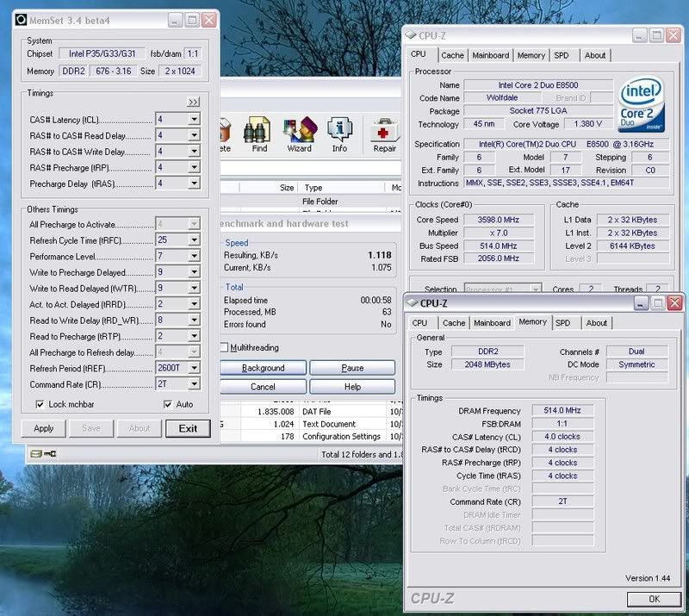Open the Performance Level dropdown

(194, 256)
